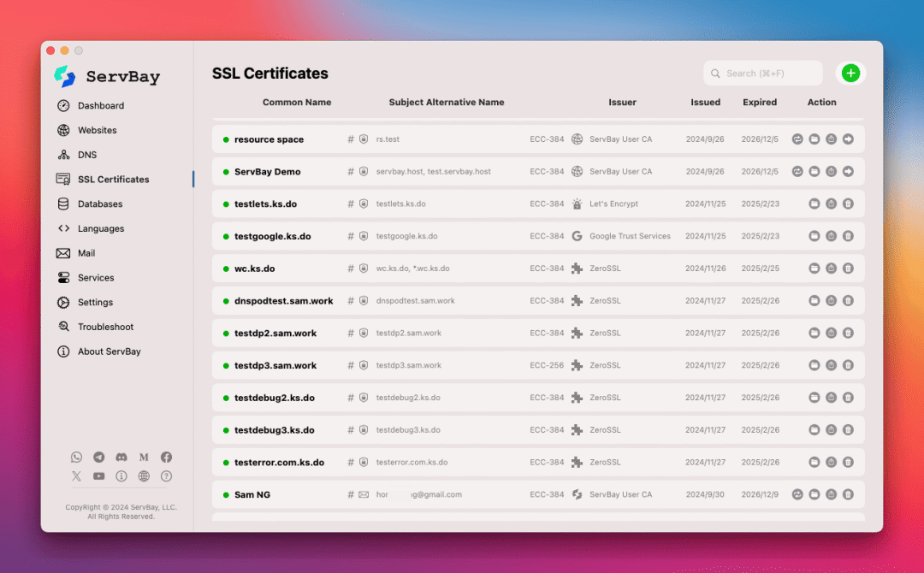
Task: Open the YouTube channel icon
Action: coord(99,476)
